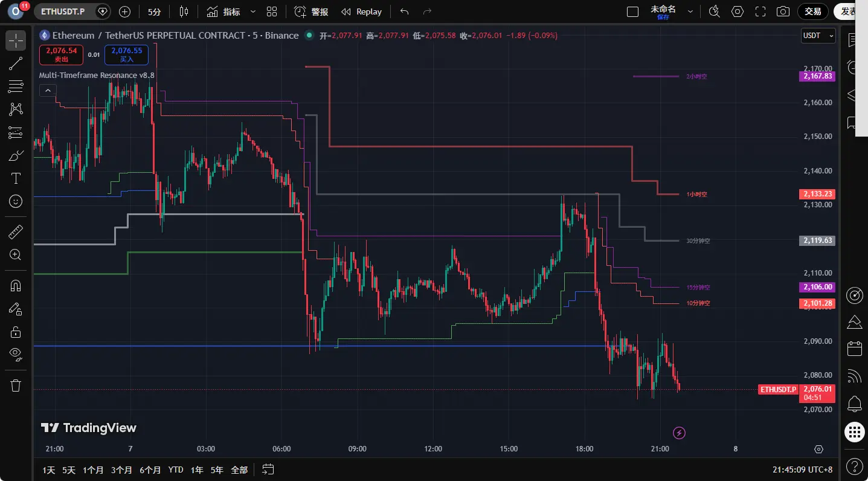This screenshot has height=481, width=868.
Task: Add a symbol to compare with plus icon
Action: (125, 11)
